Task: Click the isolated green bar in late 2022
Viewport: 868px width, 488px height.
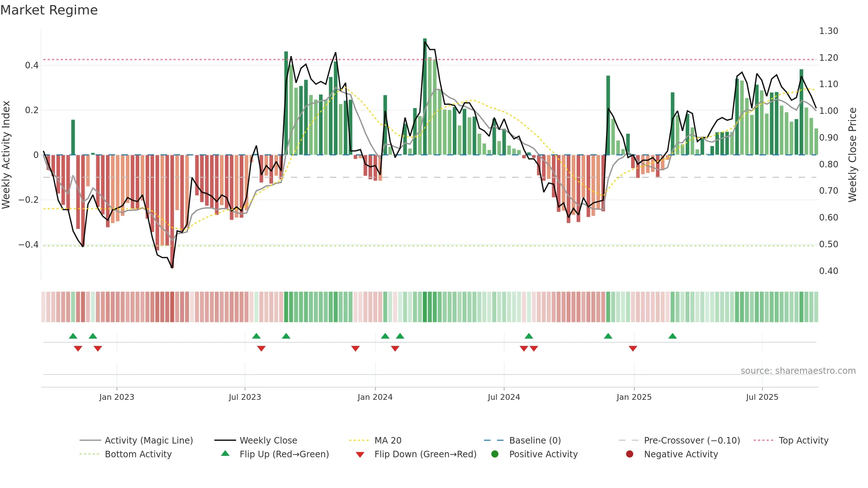Action: (73, 137)
